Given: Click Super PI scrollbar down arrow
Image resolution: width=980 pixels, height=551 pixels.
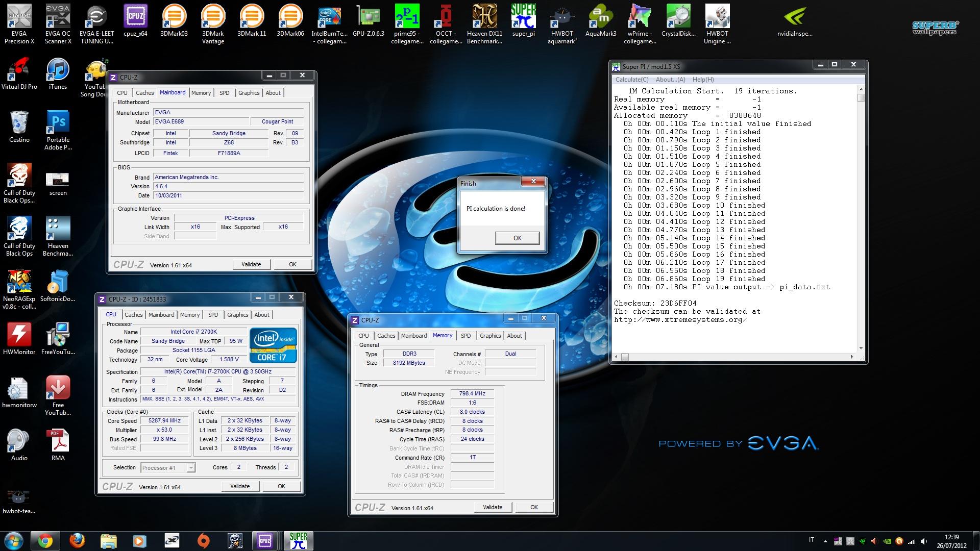Looking at the screenshot, I should 861,348.
